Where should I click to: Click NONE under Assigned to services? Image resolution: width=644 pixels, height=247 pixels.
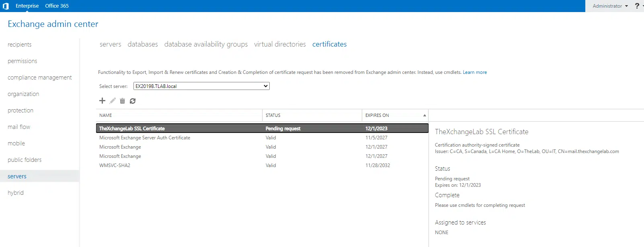(x=441, y=233)
